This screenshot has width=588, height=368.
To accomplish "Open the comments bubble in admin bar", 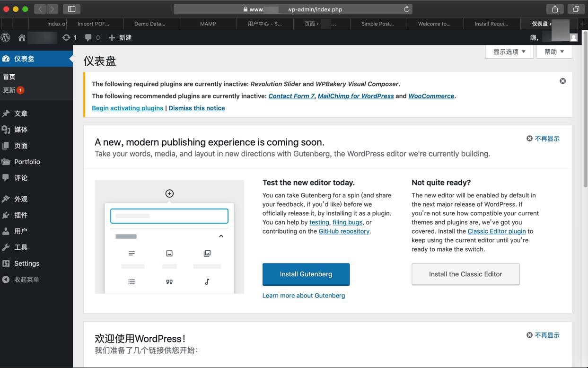I will coord(92,37).
